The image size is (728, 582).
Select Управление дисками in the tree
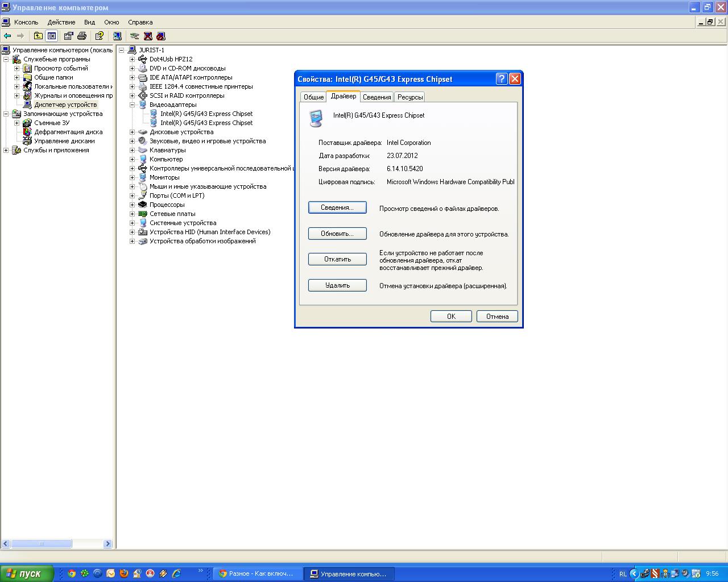[x=64, y=141]
